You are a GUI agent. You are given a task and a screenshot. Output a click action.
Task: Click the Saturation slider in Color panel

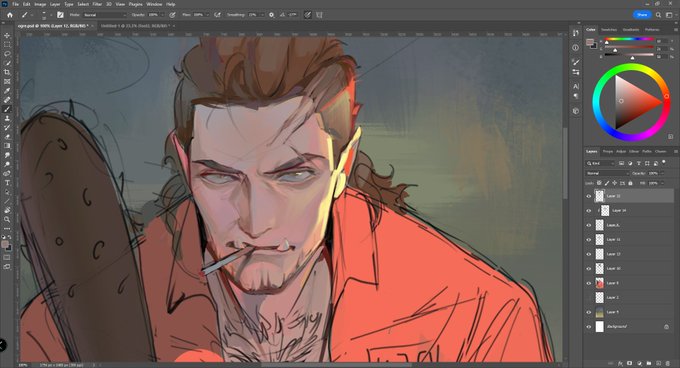(x=629, y=47)
